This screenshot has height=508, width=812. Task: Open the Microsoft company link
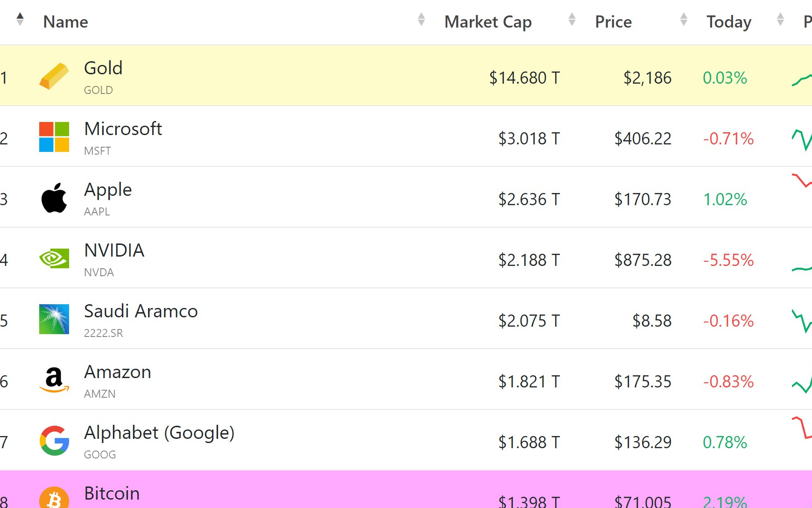click(x=123, y=129)
